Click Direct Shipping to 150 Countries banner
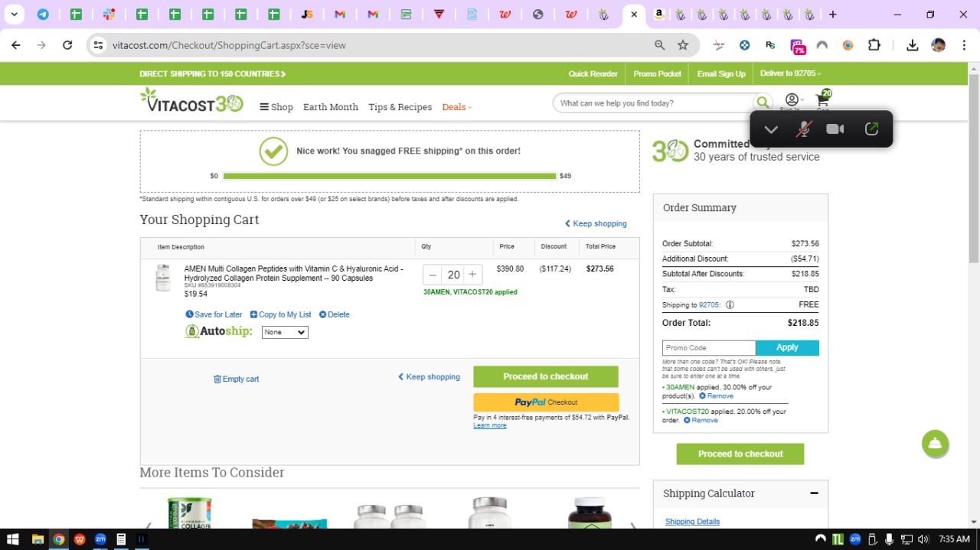This screenshot has width=980, height=550. point(213,74)
